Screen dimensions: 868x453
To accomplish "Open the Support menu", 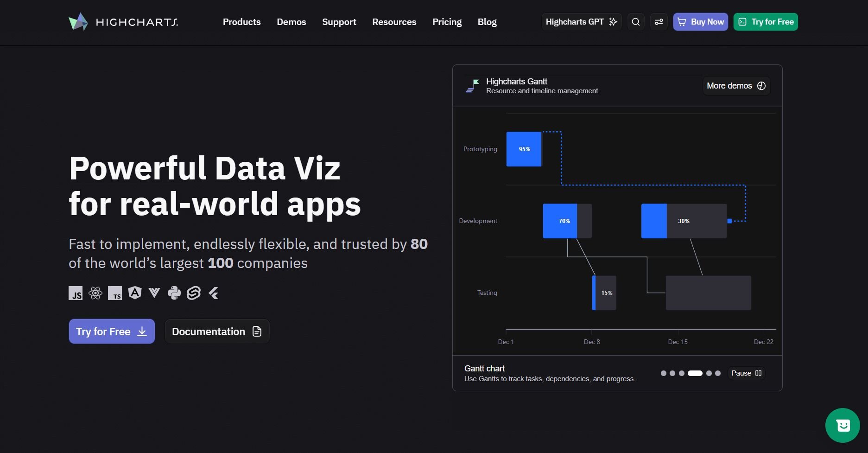I will tap(339, 22).
